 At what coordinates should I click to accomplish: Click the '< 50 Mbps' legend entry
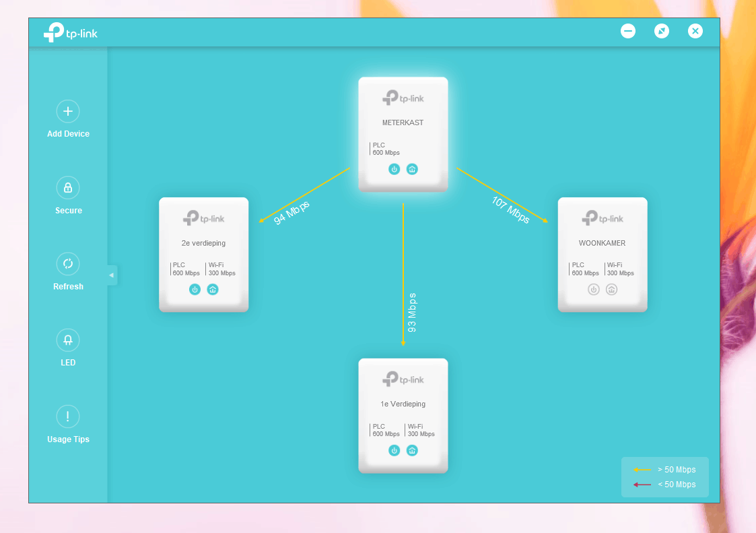[x=665, y=485]
